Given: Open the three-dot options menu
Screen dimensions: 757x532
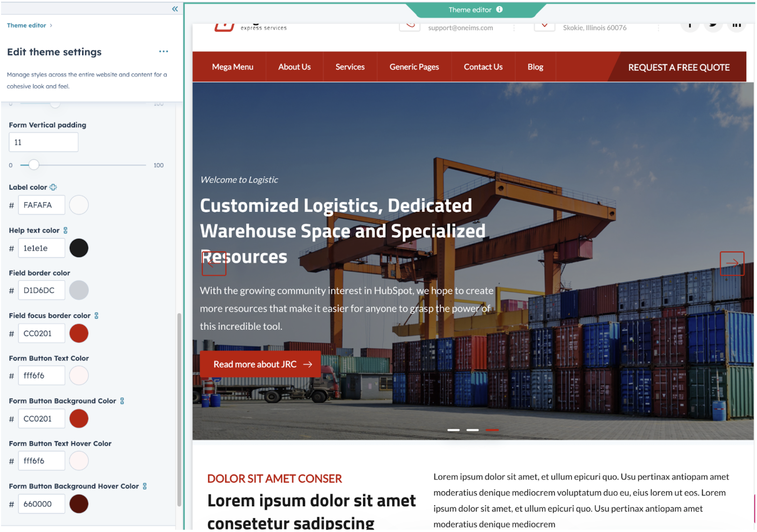Looking at the screenshot, I should click(163, 52).
